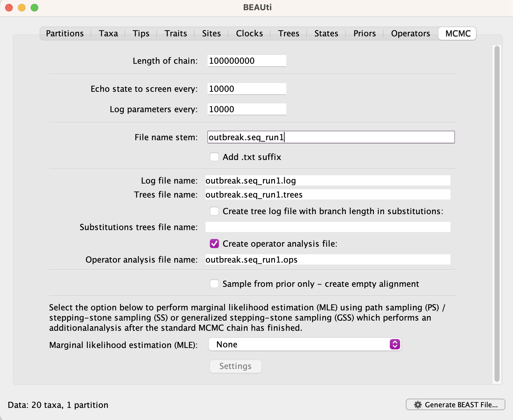Enable Add .txt suffix checkbox

(x=214, y=157)
